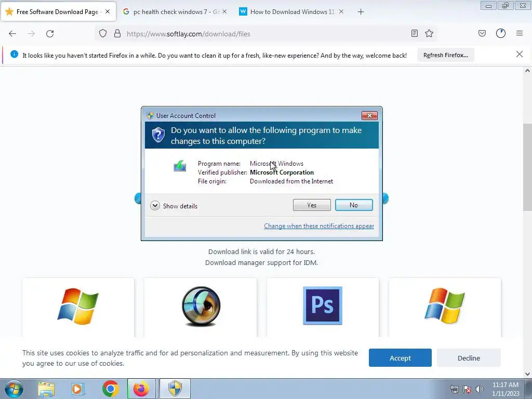Viewport: 532px width, 399px height.
Task: Click the page vertical scrollbar thumb
Action: [527, 168]
